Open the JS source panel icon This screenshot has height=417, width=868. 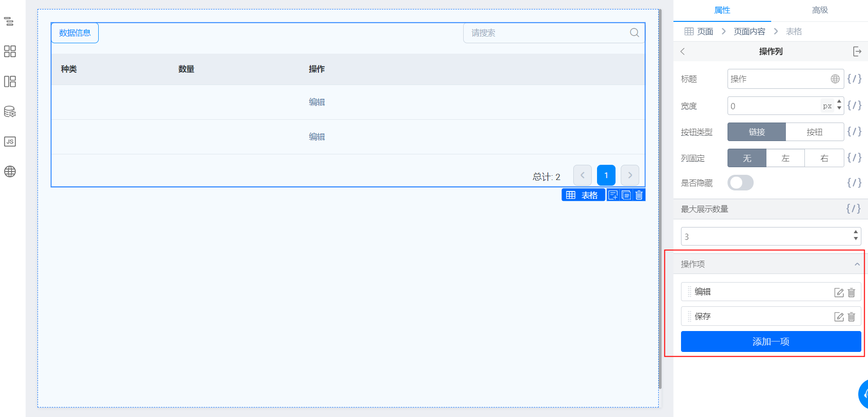click(x=9, y=142)
